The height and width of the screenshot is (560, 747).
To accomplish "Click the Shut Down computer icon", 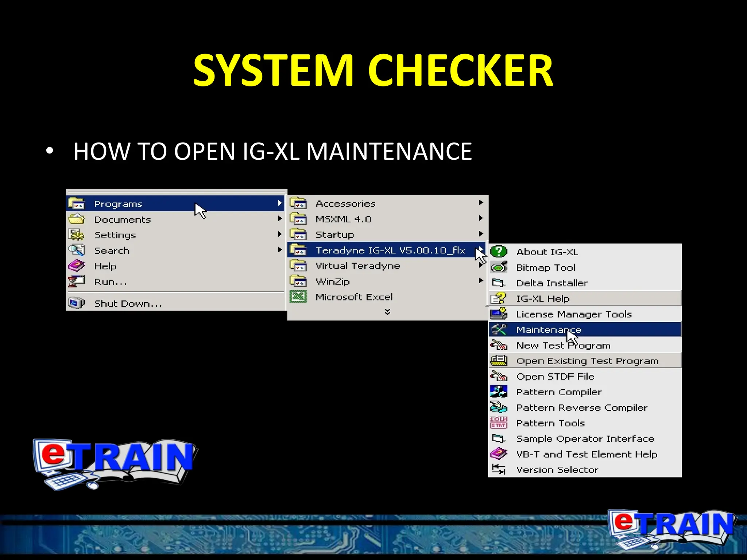I will pyautogui.click(x=77, y=303).
